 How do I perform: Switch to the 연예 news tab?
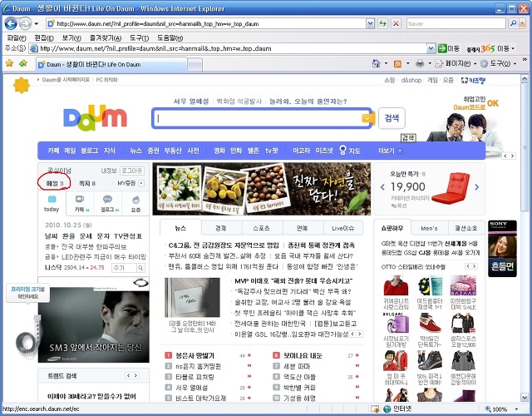(302, 228)
